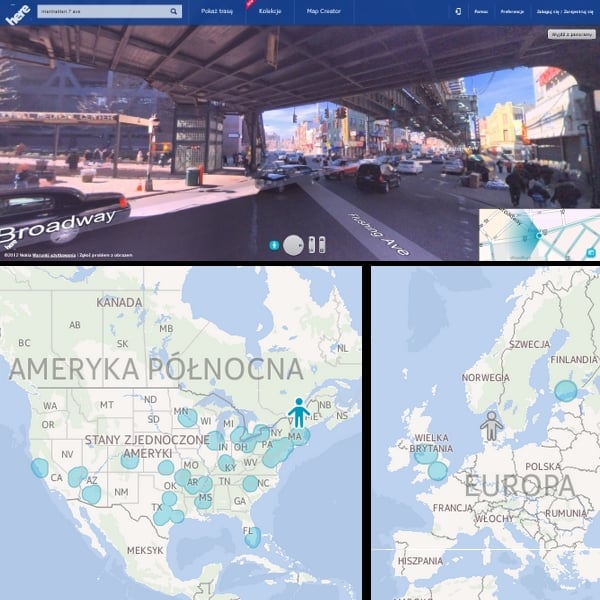Click the magnifier search icon
This screenshot has height=600, width=600.
[x=174, y=11]
